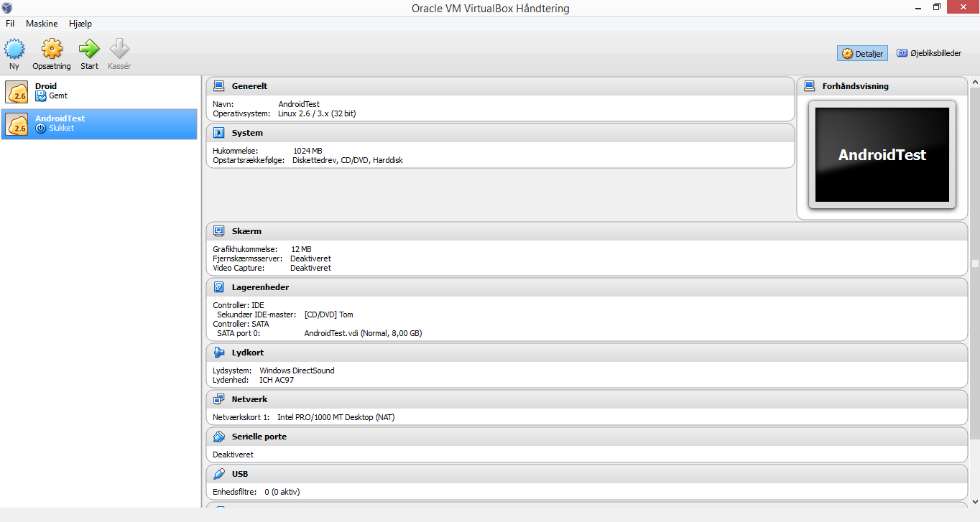Viewport: 980px width, 522px height.
Task: Collapse the System section header
Action: (500, 133)
